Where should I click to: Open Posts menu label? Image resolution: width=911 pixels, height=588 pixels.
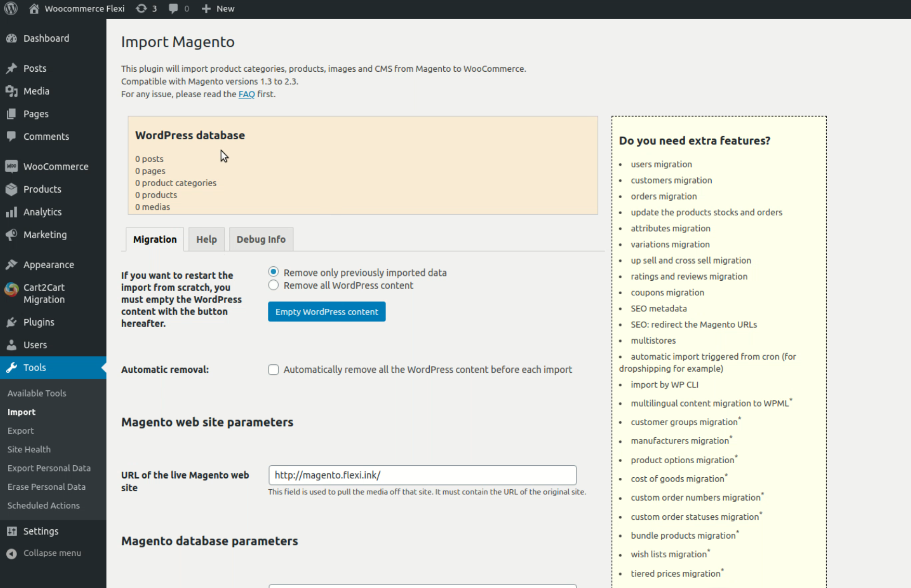35,69
